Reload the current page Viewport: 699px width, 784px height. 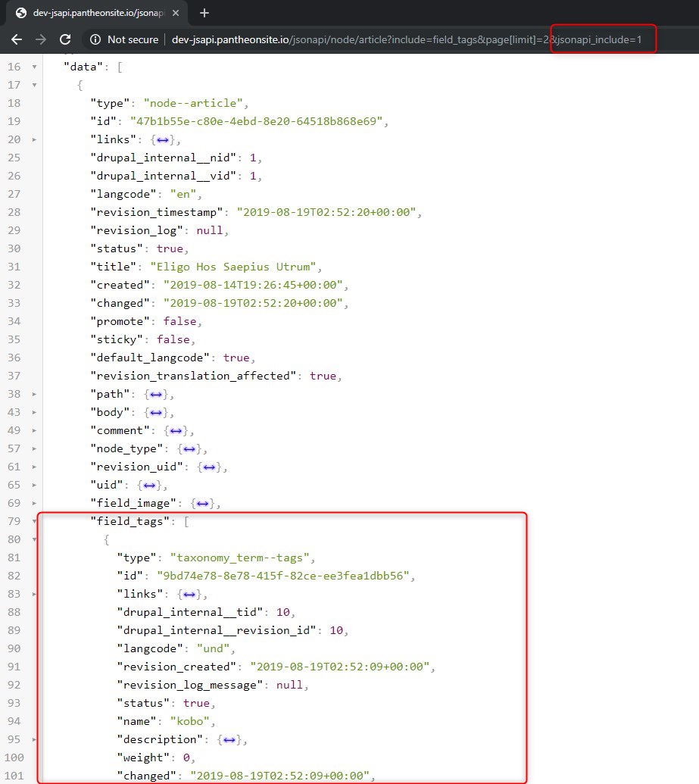65,39
